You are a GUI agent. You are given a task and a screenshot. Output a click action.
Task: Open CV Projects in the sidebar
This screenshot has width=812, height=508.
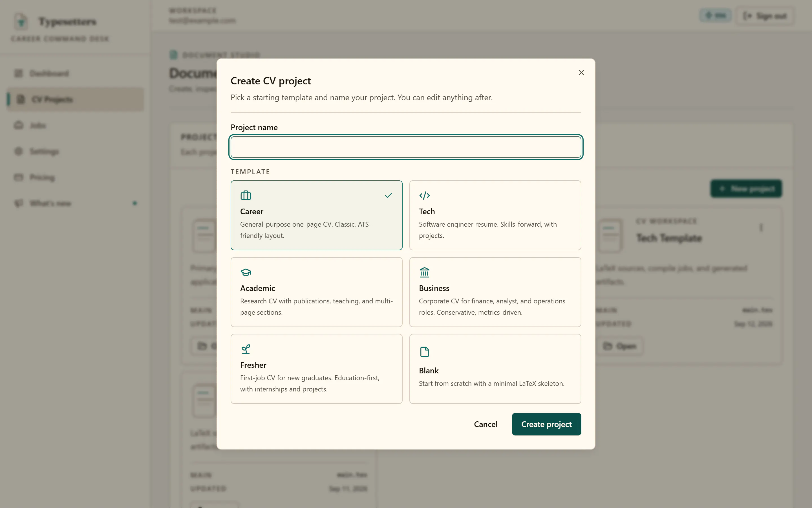(76, 99)
